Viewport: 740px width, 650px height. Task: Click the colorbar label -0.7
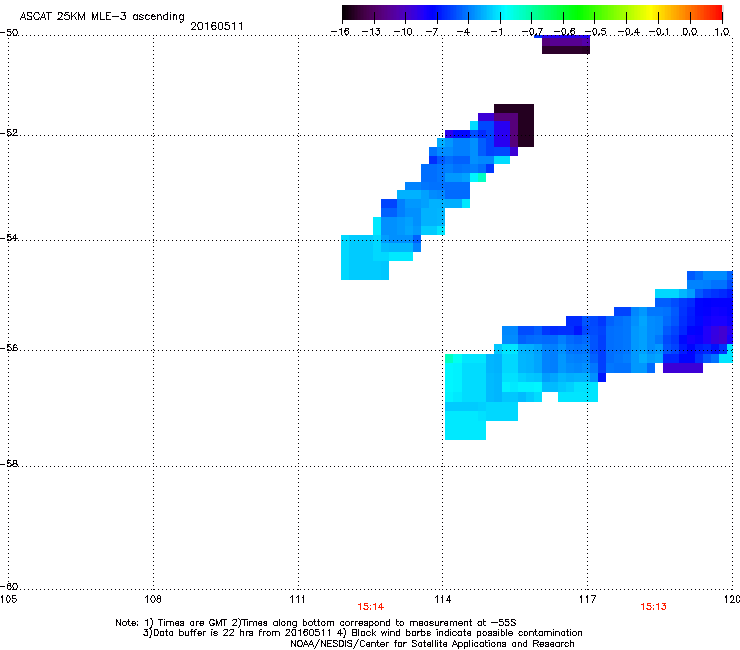pyautogui.click(x=532, y=32)
